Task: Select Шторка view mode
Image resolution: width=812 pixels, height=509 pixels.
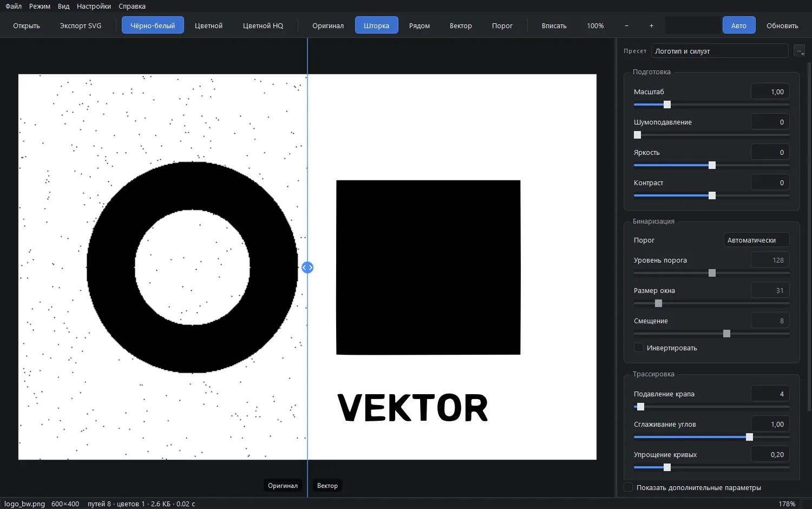Action: [x=377, y=25]
